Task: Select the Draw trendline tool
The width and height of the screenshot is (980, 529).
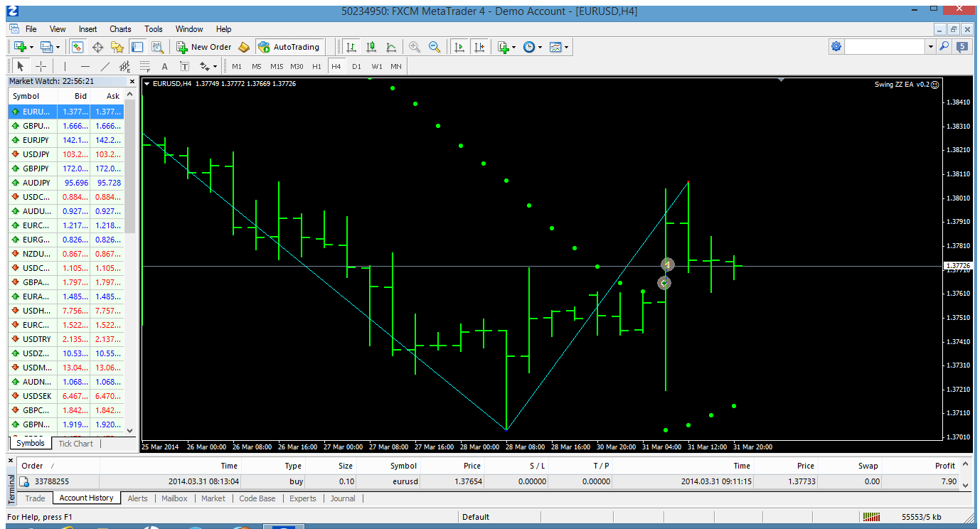Action: [x=105, y=66]
